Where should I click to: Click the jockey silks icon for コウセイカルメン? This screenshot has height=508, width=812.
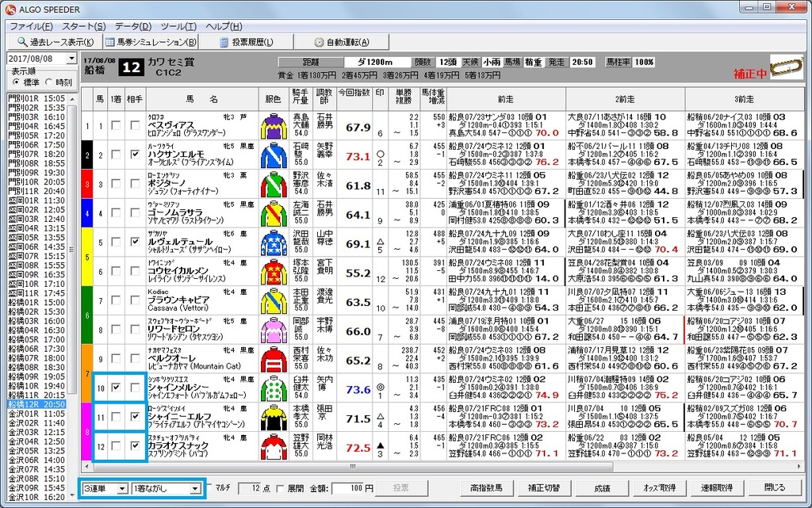click(274, 271)
